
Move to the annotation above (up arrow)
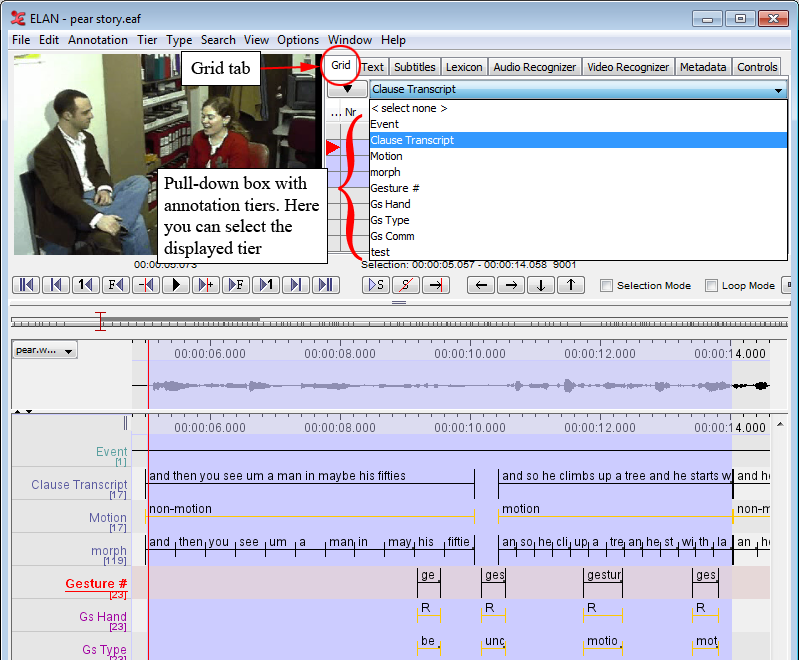point(570,285)
